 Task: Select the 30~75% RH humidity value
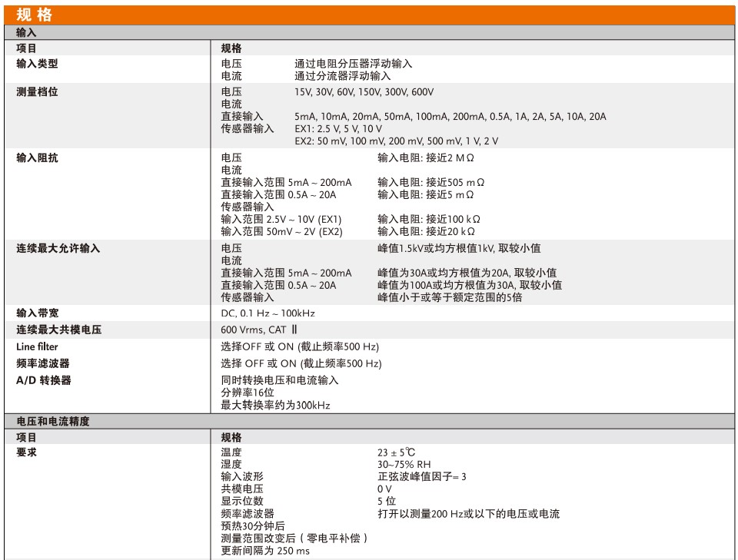404,465
